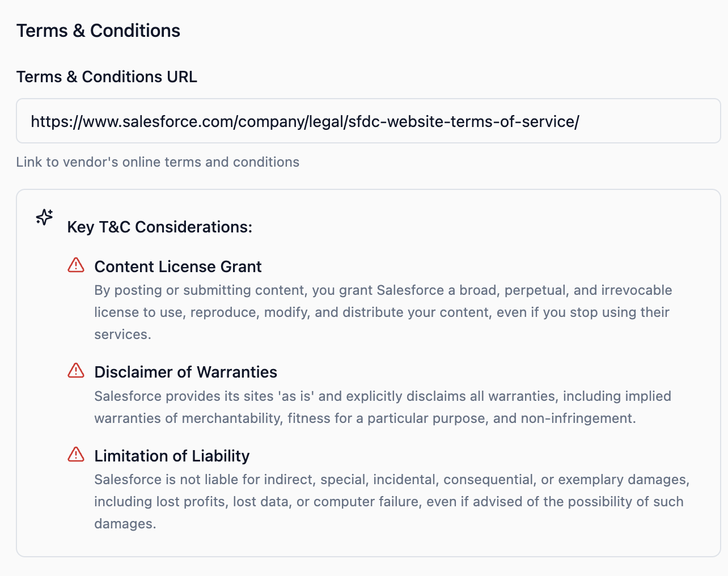Click the single word "services." ending the first consideration
The height and width of the screenshot is (576, 728).
(x=122, y=334)
